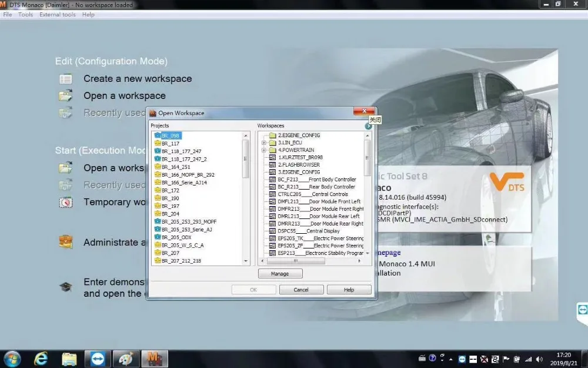Click Workspaces horizontal scroll-left arrow

(262, 261)
